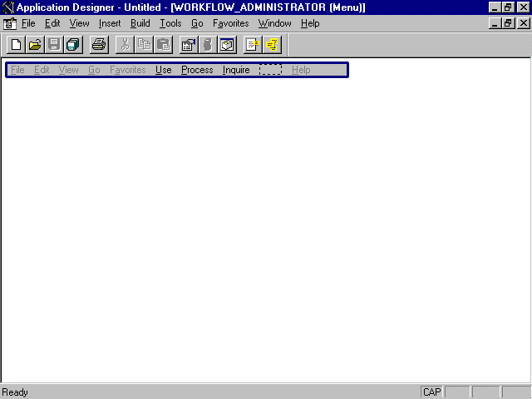The width and height of the screenshot is (532, 399).
Task: Close the WORKFLOW_ADMINISTRATOR menu window
Action: (x=524, y=23)
